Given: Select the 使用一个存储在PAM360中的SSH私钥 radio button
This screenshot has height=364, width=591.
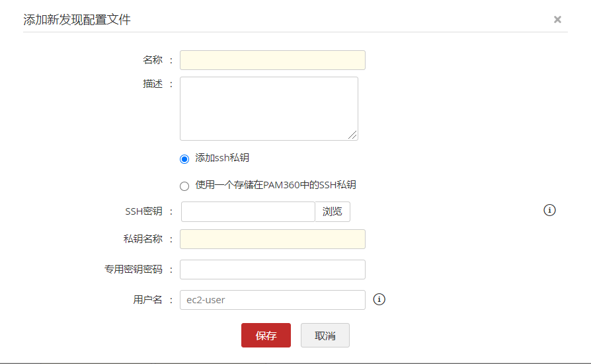Looking at the screenshot, I should pos(184,186).
